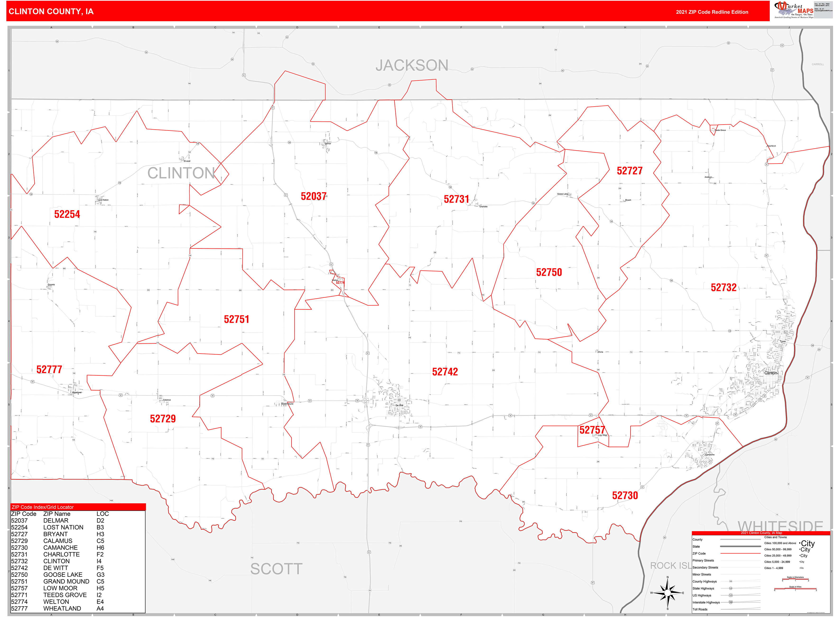Click the Scale in Miles bar

tap(795, 589)
